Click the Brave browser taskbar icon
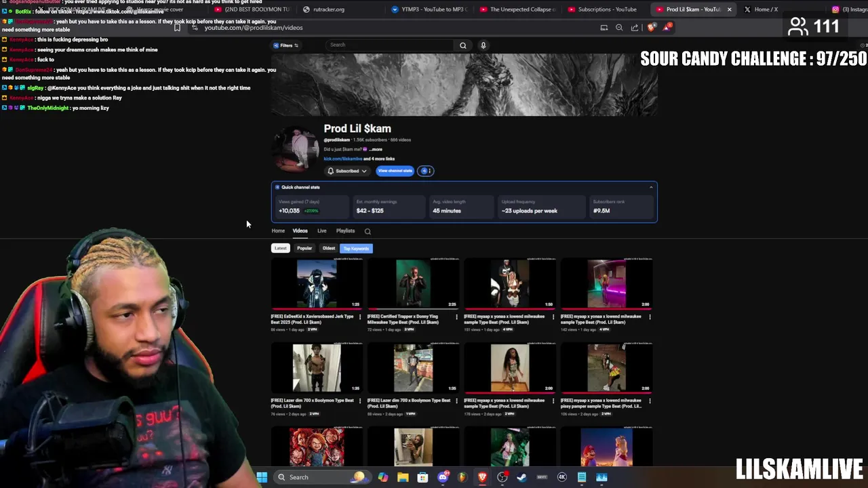This screenshot has height=488, width=868. coord(482,477)
